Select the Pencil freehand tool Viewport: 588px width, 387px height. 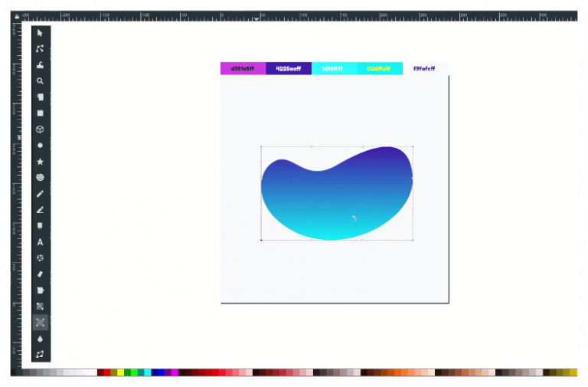click(40, 194)
